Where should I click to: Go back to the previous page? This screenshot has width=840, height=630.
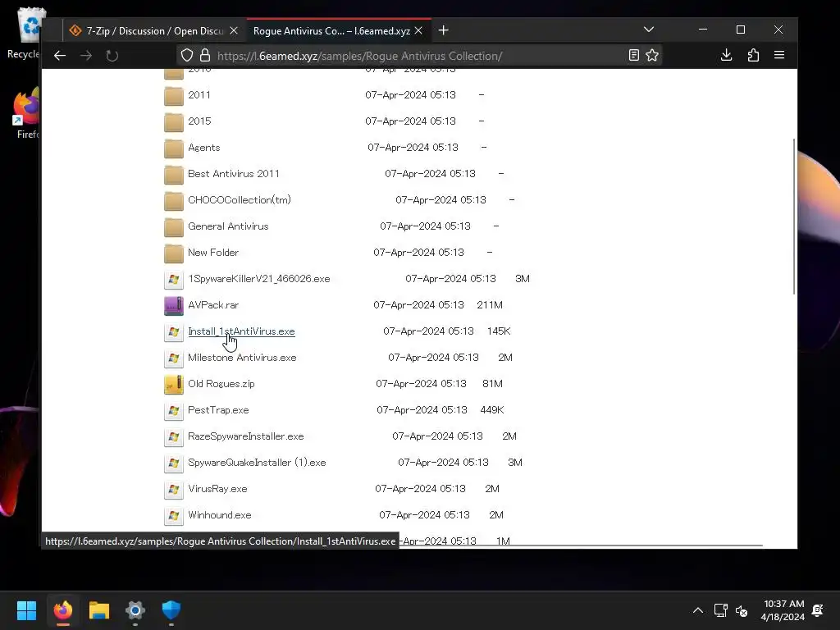click(x=59, y=56)
